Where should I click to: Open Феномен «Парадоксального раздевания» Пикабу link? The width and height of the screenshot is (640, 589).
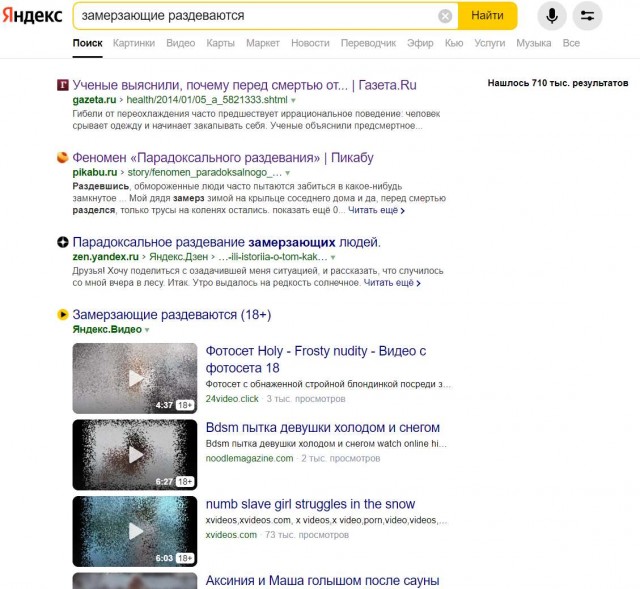point(223,158)
